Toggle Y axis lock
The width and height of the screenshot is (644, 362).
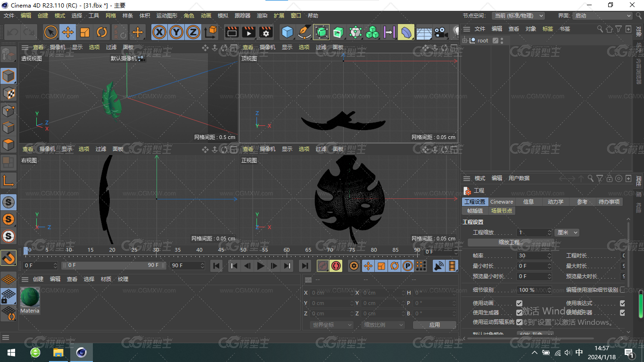[x=176, y=32]
